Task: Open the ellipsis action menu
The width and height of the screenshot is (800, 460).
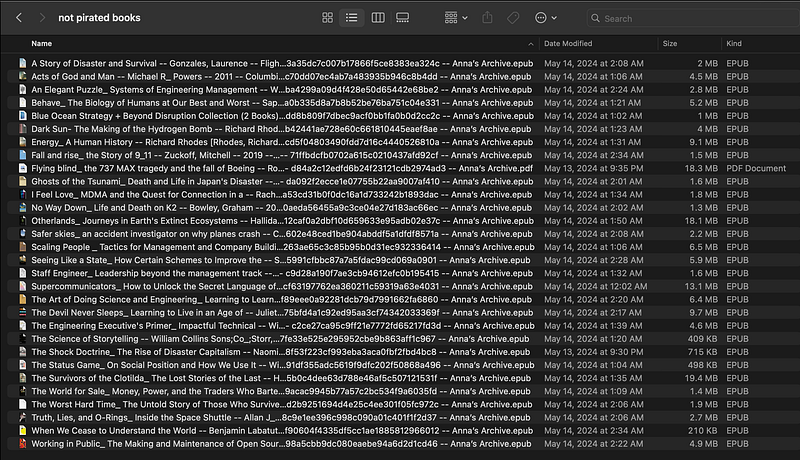Action: pos(545,18)
